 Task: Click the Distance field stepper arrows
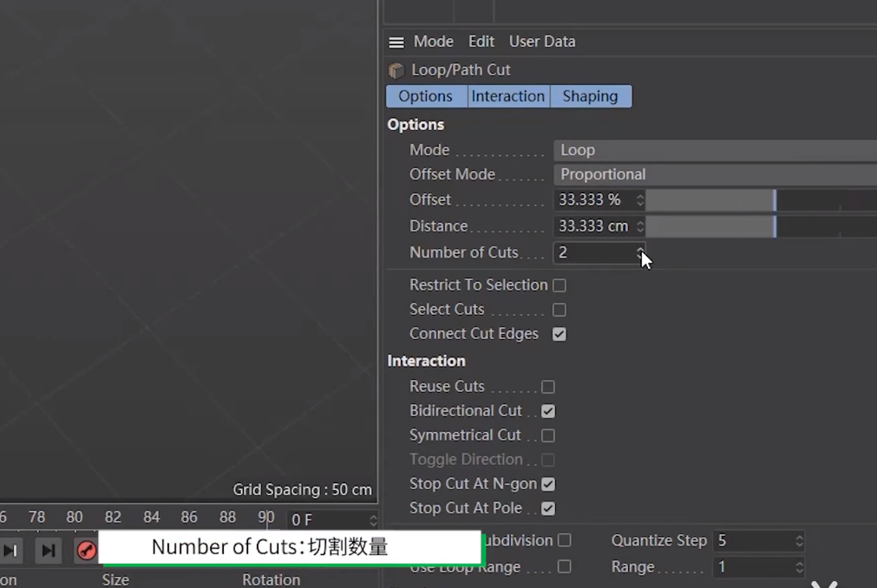[x=640, y=225]
